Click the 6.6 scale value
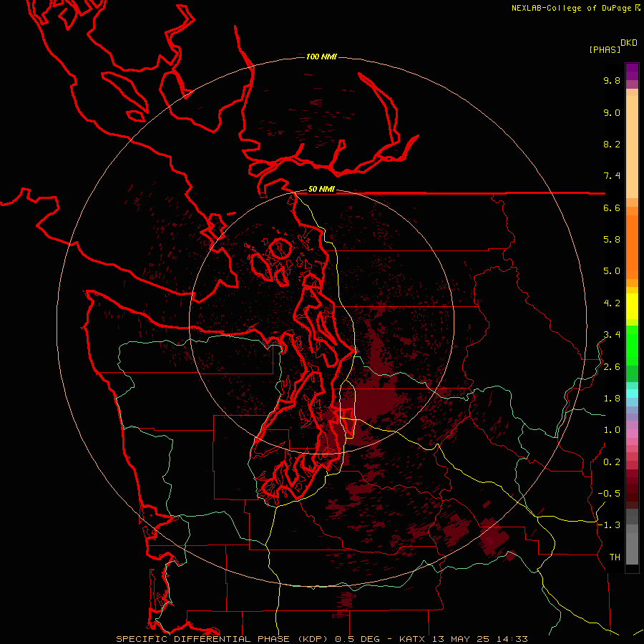 click(612, 208)
